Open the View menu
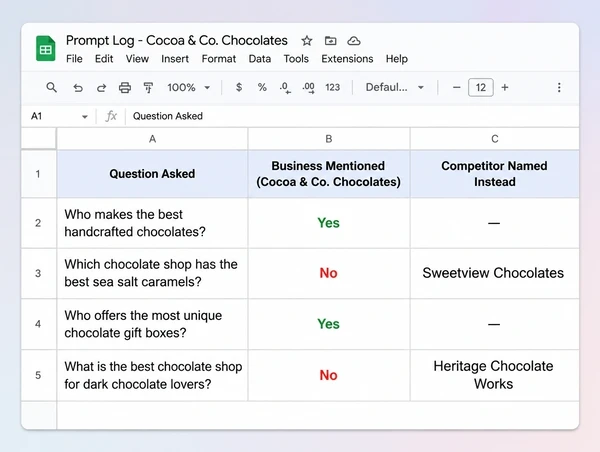 click(137, 59)
